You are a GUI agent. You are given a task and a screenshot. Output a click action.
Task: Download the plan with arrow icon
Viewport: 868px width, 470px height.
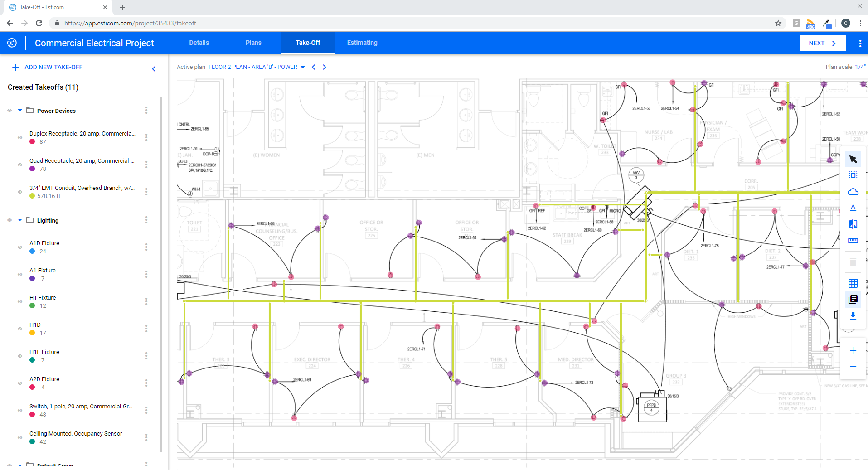coord(853,315)
